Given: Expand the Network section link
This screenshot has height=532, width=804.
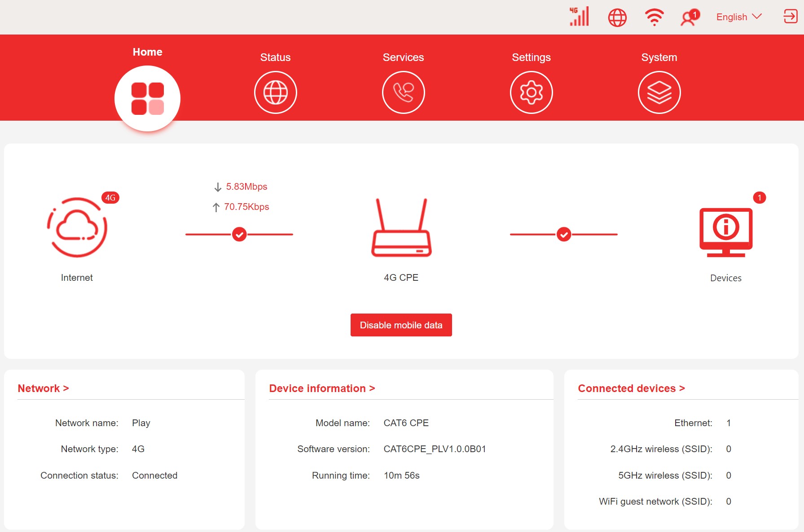Looking at the screenshot, I should pos(43,388).
